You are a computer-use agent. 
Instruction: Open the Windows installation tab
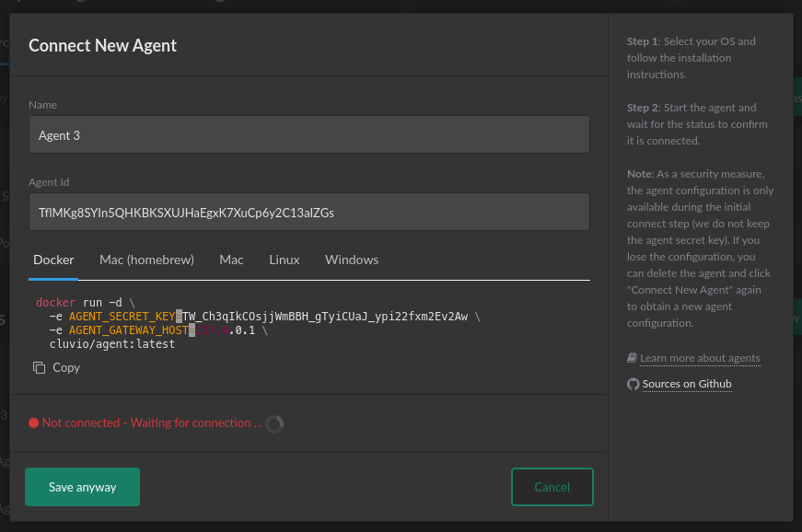(x=352, y=260)
